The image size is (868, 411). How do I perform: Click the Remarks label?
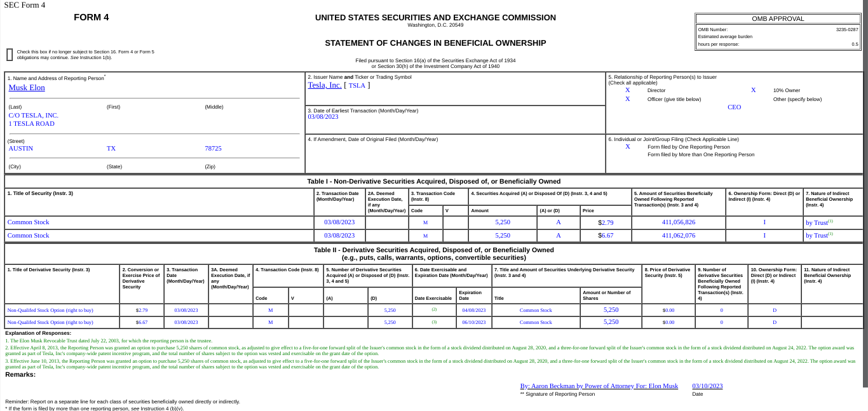click(x=20, y=374)
